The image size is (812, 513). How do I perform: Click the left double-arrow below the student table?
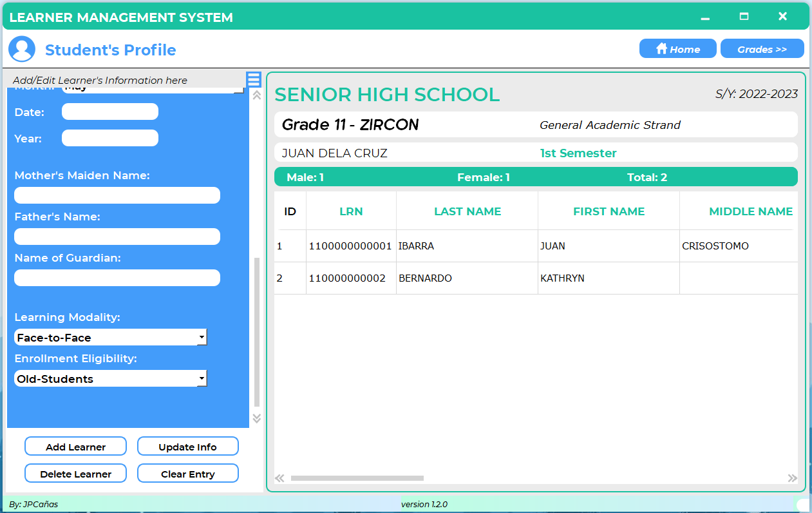(279, 478)
